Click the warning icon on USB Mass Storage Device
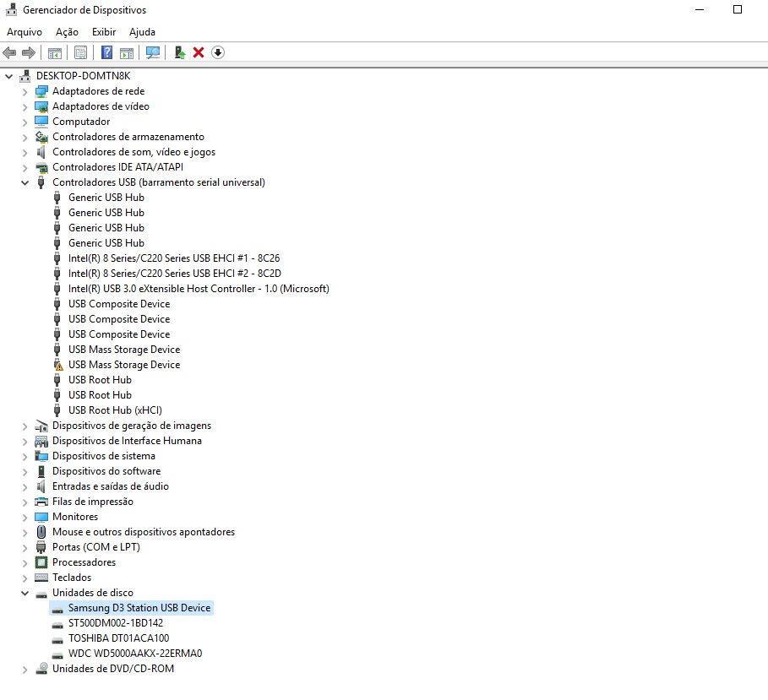 click(58, 365)
